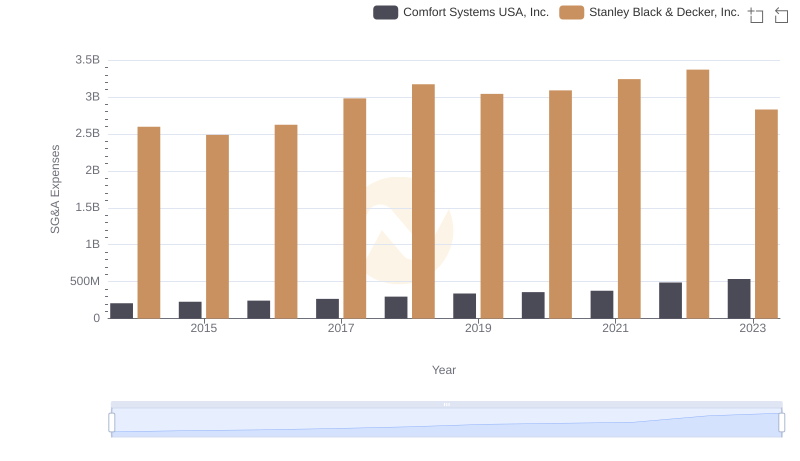Click the Stanley Black & Decker bar for 2017
The width and height of the screenshot is (800, 461).
coord(355,208)
